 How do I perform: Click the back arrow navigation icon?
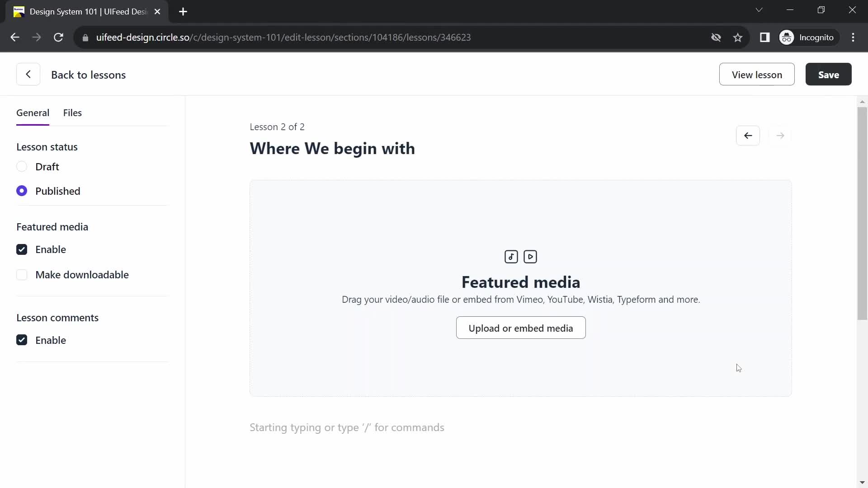click(748, 135)
